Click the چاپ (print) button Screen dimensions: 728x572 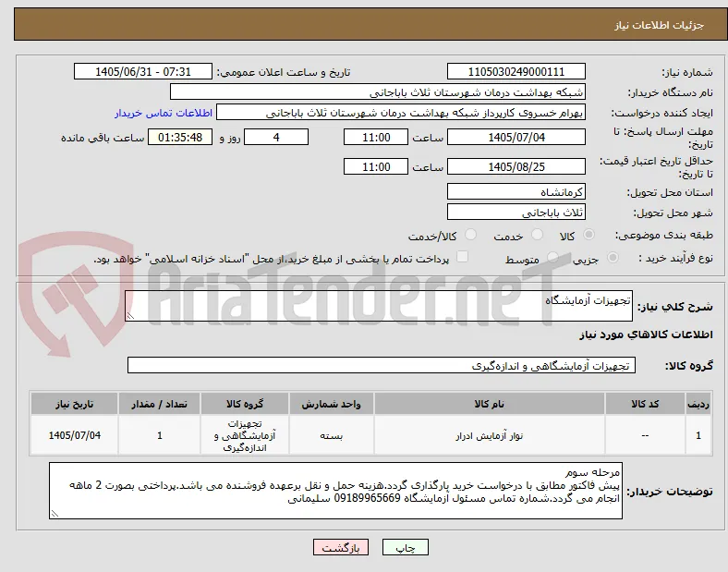coord(405,547)
